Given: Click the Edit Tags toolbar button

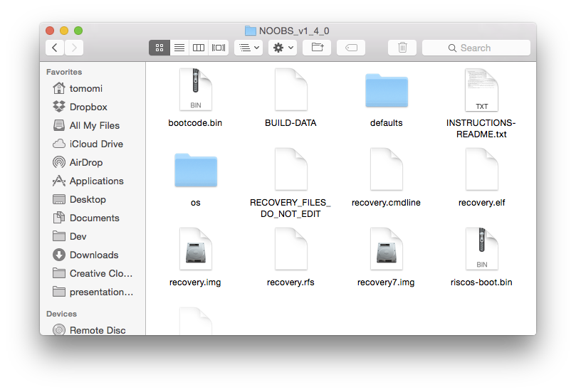Looking at the screenshot, I should tap(351, 48).
